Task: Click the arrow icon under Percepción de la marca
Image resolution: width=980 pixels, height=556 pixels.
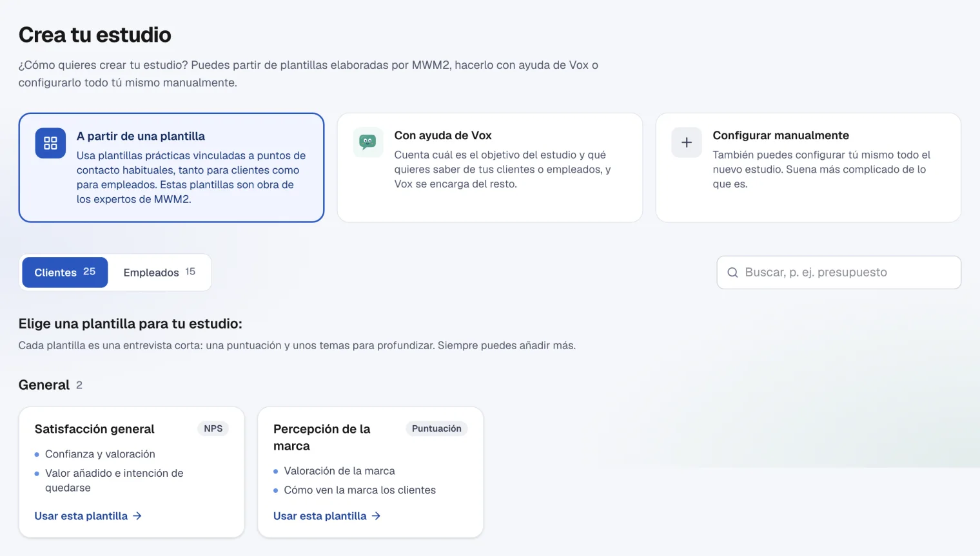Action: (376, 516)
